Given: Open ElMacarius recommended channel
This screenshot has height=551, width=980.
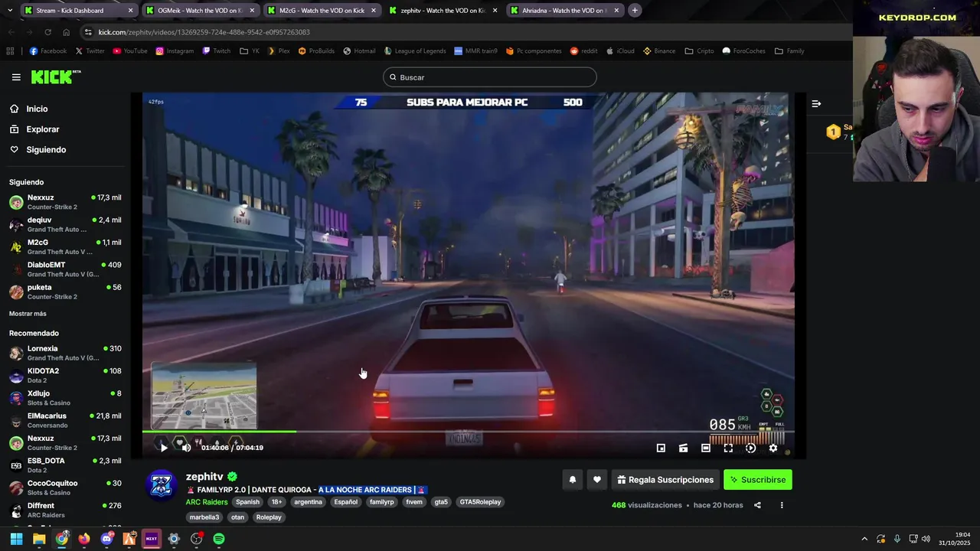Looking at the screenshot, I should pyautogui.click(x=65, y=420).
